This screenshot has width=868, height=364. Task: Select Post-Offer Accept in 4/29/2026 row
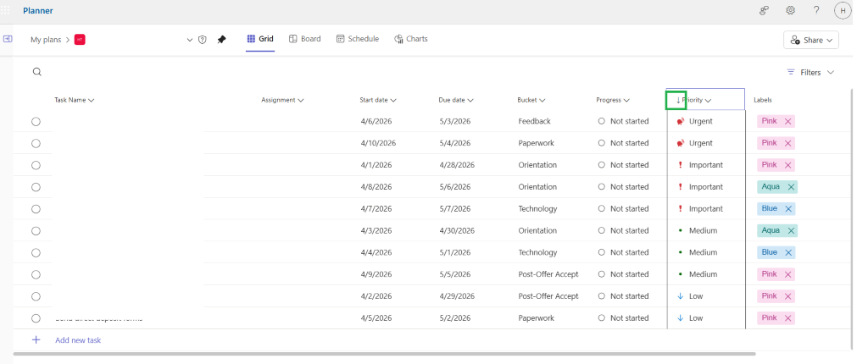pos(548,296)
